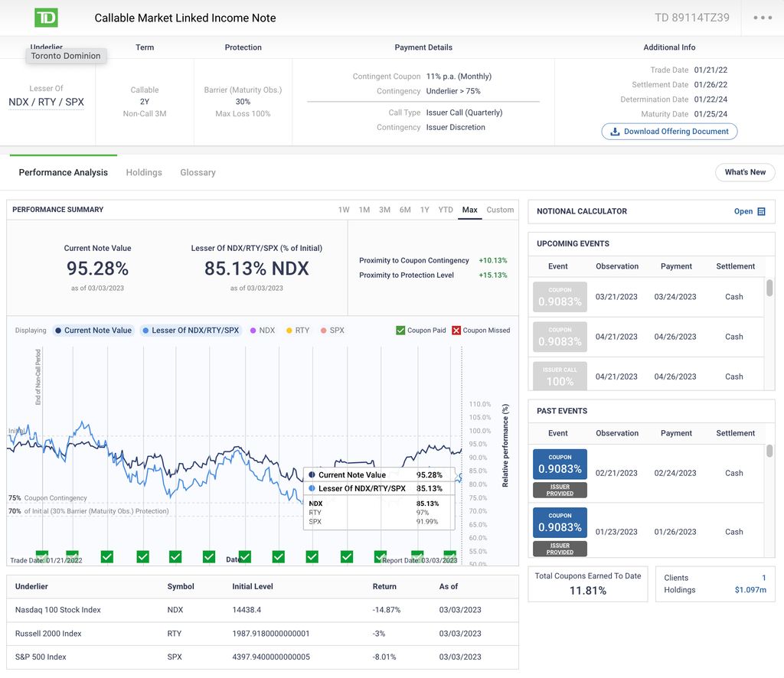The height and width of the screenshot is (678, 784).
Task: Select the 1Y time range
Action: coord(424,210)
